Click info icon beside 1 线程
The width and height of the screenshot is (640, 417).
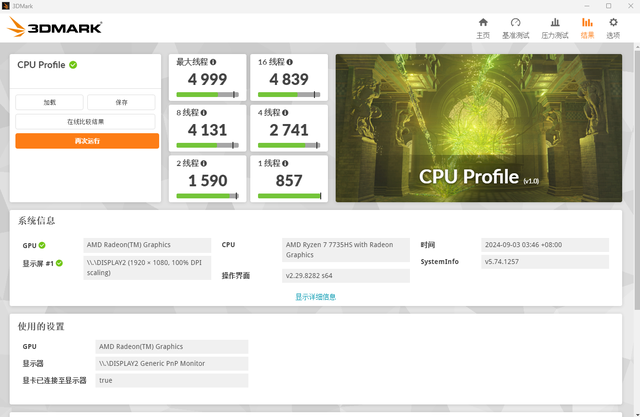tap(285, 163)
